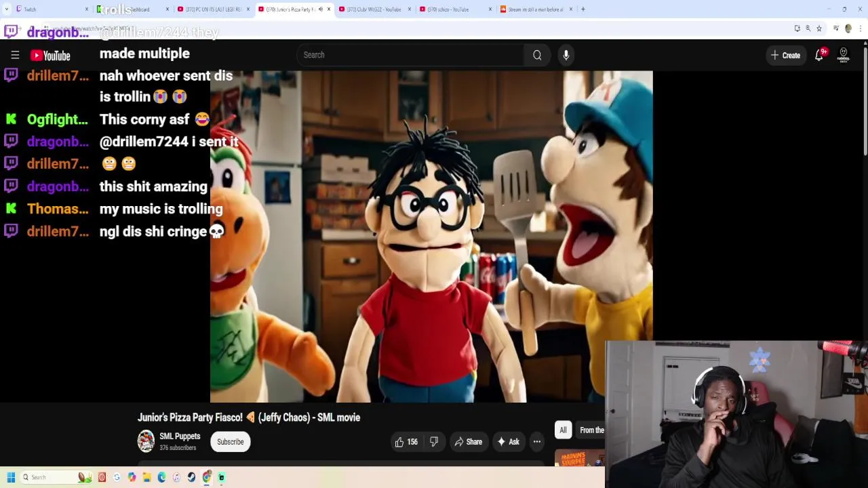Mute the Junior's Pizza Party tab audio
This screenshot has width=868, height=488.
pyautogui.click(x=320, y=9)
